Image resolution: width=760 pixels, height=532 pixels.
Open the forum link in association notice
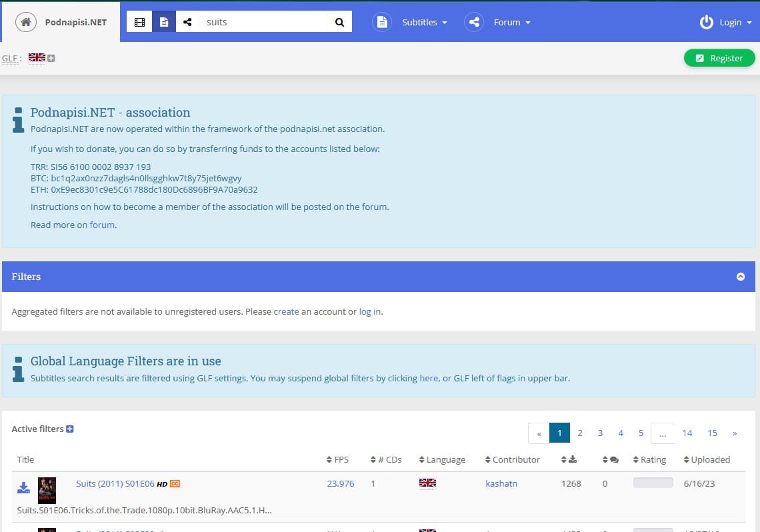pos(102,225)
